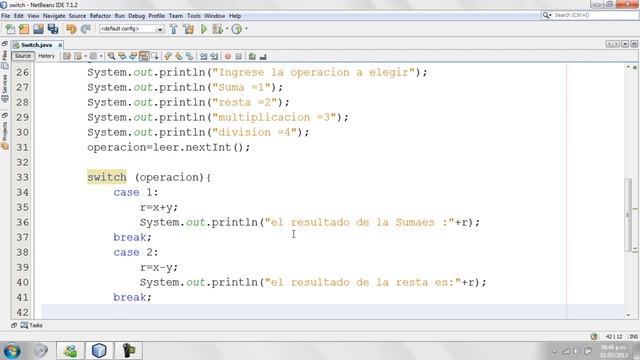Go to Next Bookmark icon
640x360 pixels.
179,56
